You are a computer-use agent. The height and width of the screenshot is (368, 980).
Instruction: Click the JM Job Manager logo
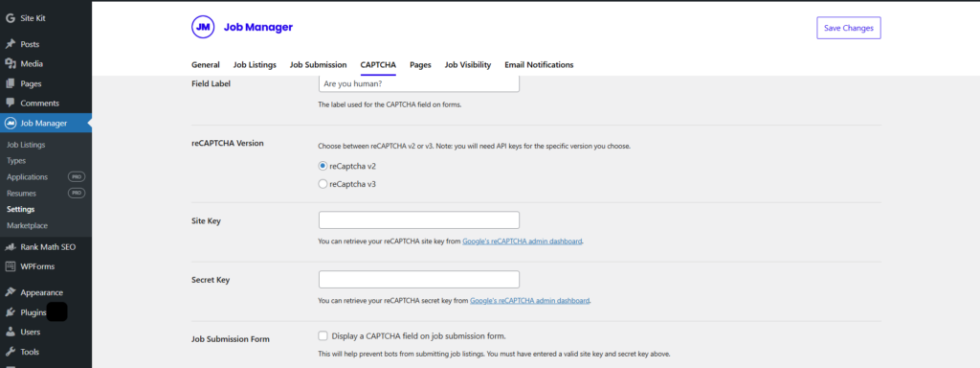[203, 28]
